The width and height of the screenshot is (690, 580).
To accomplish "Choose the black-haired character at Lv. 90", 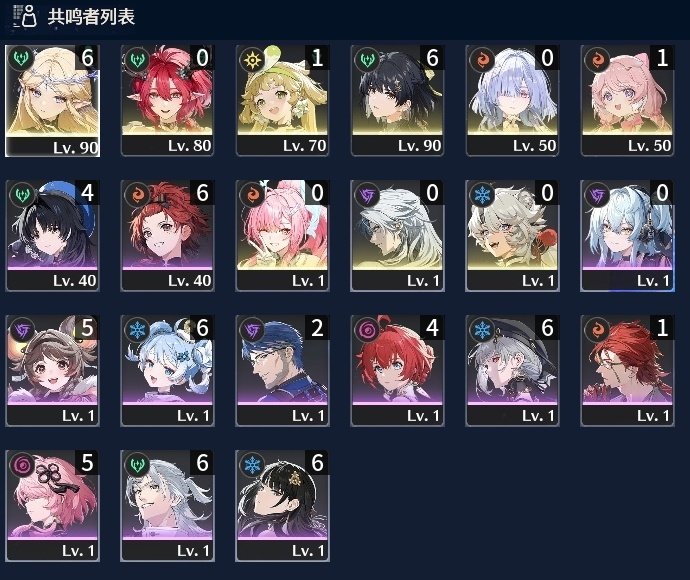I will [x=397, y=100].
